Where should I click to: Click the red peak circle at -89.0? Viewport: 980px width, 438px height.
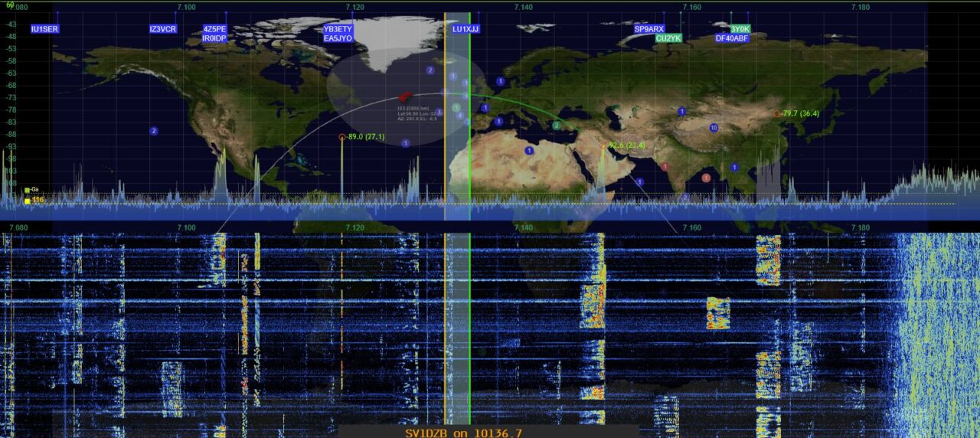(x=342, y=137)
